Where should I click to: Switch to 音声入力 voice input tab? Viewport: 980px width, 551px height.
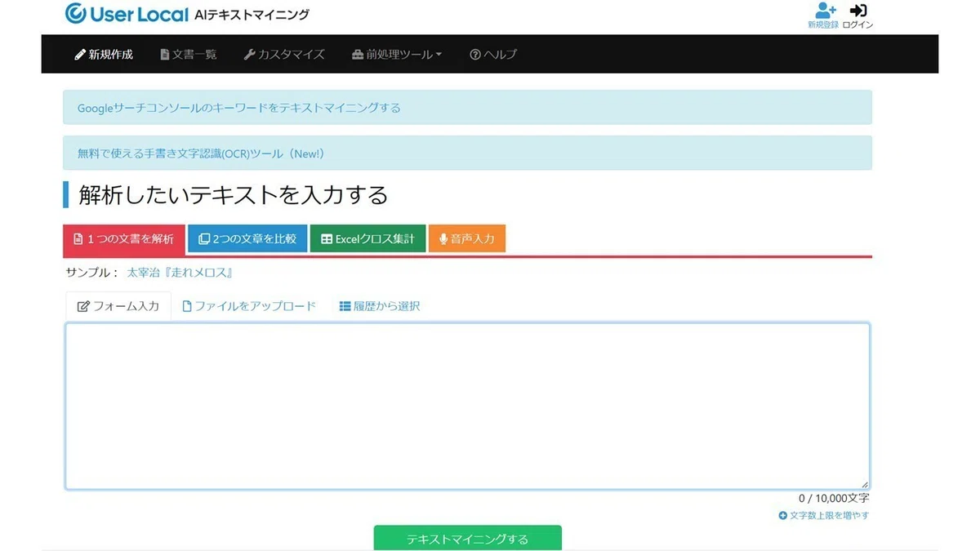click(x=467, y=239)
